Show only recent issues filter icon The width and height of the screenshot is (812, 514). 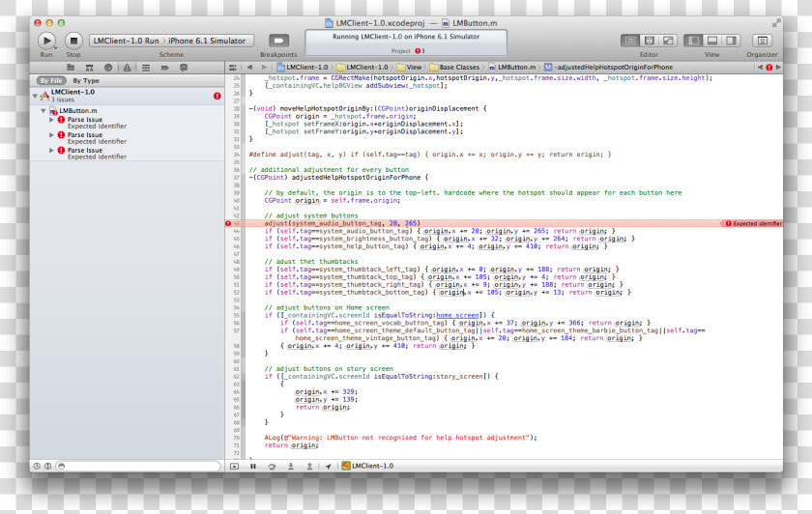click(x=37, y=466)
